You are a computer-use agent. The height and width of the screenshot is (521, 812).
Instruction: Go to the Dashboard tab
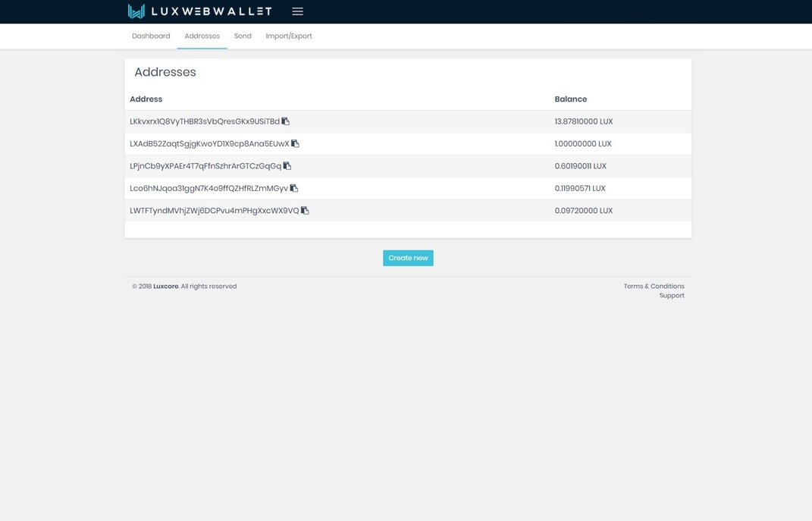(x=151, y=36)
